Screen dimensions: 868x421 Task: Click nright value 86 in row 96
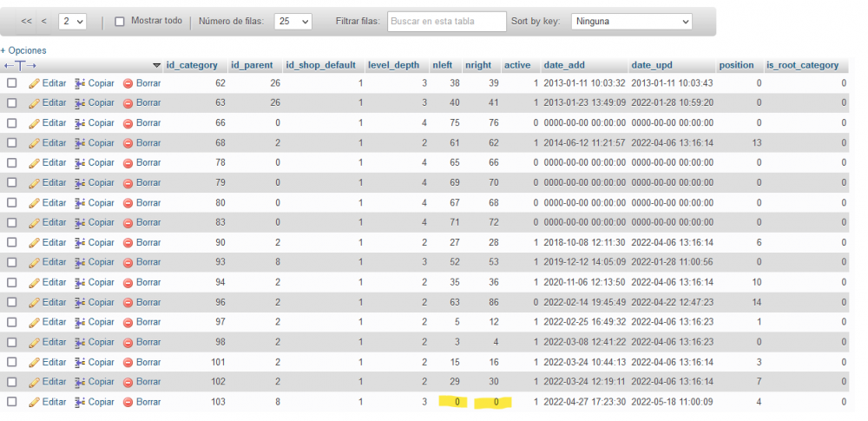pos(493,302)
